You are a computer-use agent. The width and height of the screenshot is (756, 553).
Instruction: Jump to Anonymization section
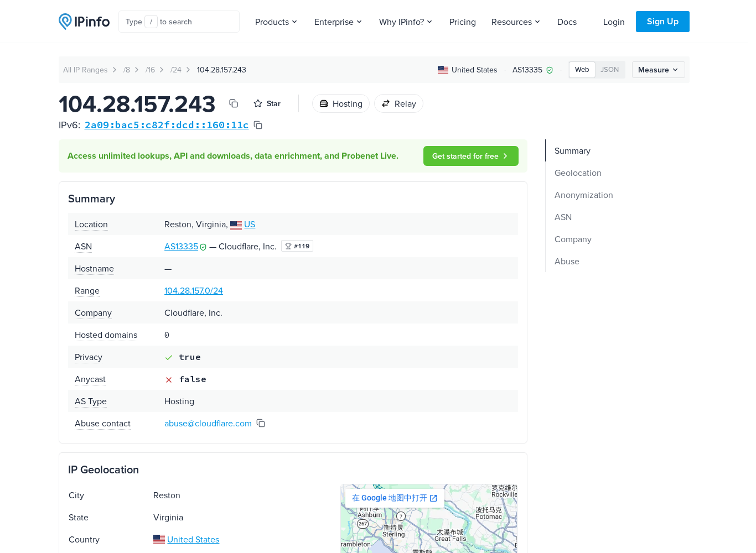click(x=584, y=195)
